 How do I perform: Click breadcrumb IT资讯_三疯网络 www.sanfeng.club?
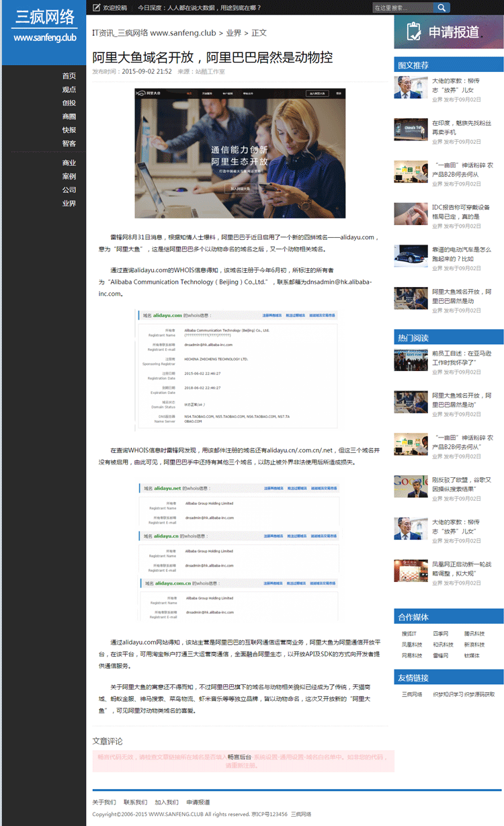(154, 33)
